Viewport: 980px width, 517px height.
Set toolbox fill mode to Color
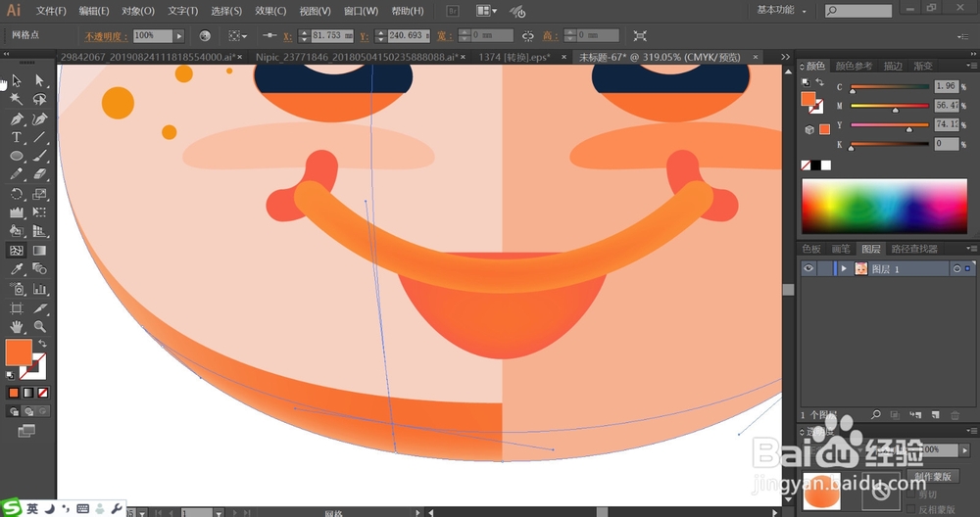pyautogui.click(x=13, y=393)
